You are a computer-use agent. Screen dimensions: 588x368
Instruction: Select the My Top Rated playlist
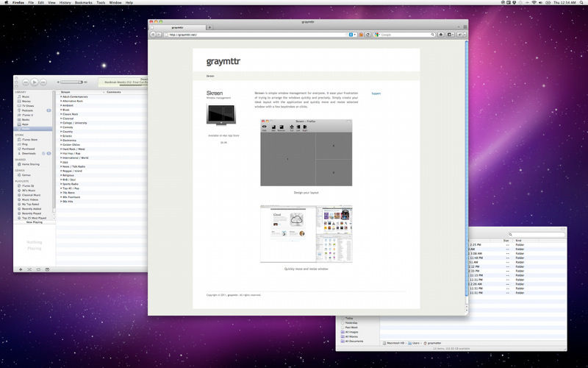click(30, 205)
